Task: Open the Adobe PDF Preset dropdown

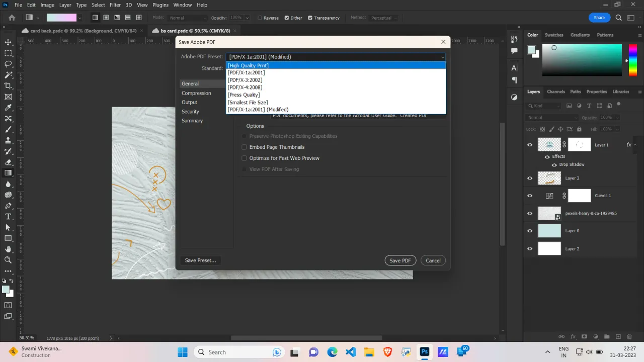Action: [x=442, y=57]
